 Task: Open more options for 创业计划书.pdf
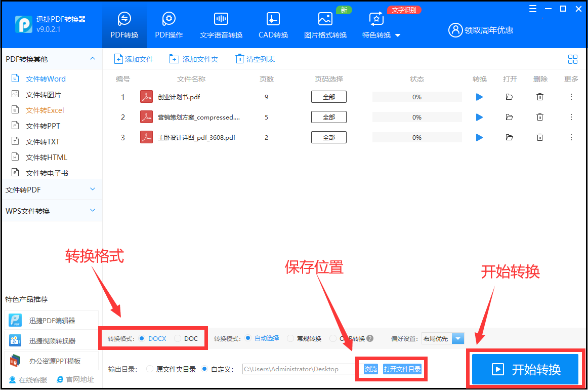(x=571, y=97)
